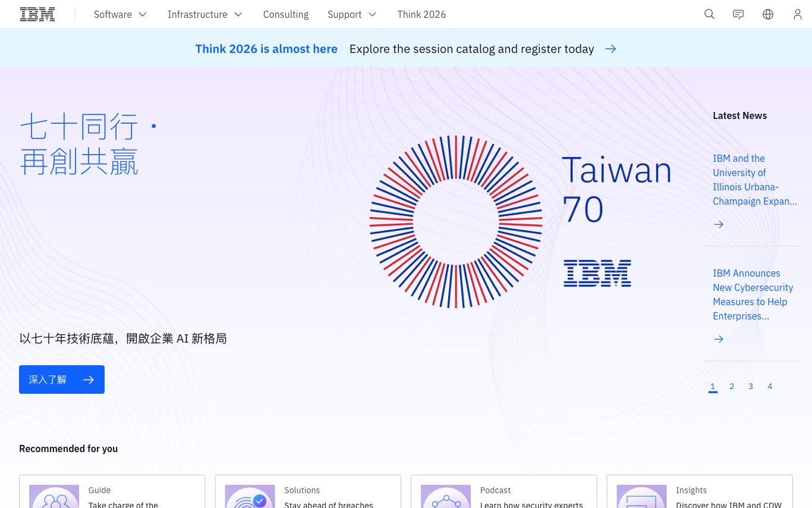812x508 pixels.
Task: Open IBM Announces New Cybersecurity Measures link
Action: click(x=753, y=294)
